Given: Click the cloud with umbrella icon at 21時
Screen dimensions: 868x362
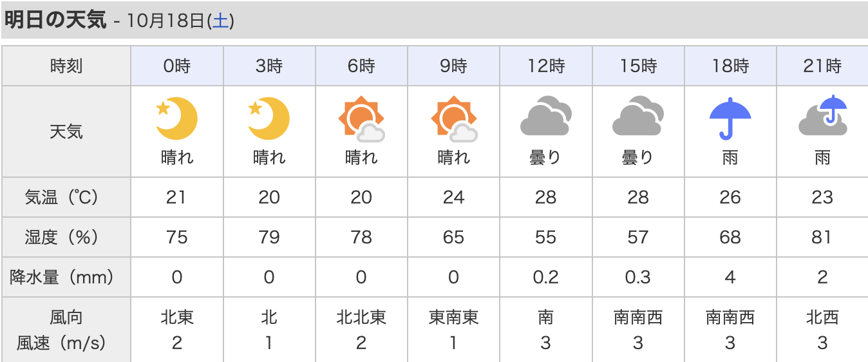Looking at the screenshot, I should pyautogui.click(x=822, y=116).
